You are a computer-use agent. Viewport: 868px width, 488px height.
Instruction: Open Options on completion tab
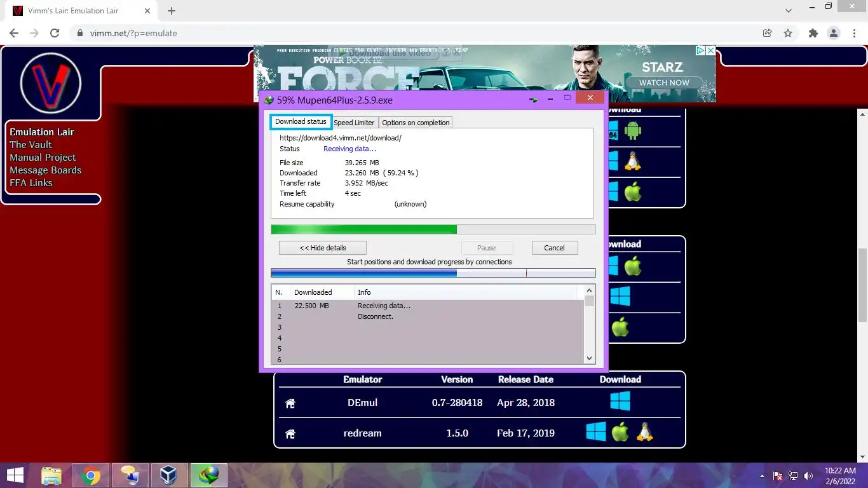(416, 122)
